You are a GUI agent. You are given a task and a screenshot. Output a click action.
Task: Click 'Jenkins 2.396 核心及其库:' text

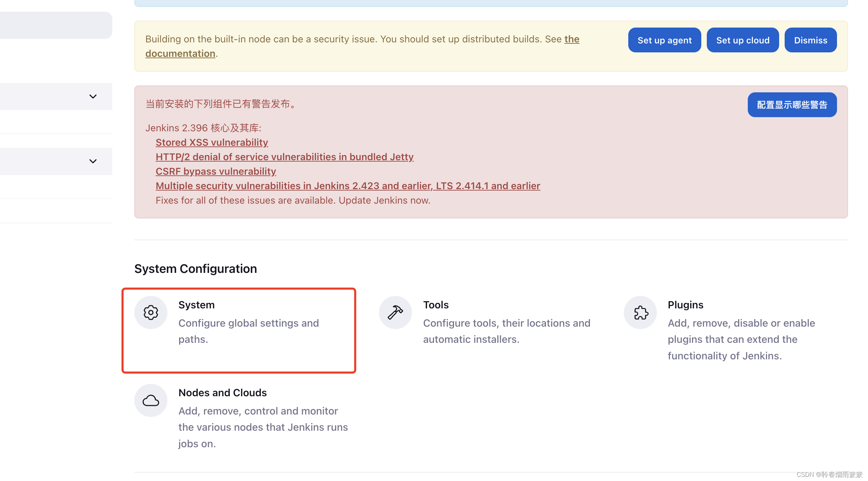(203, 128)
